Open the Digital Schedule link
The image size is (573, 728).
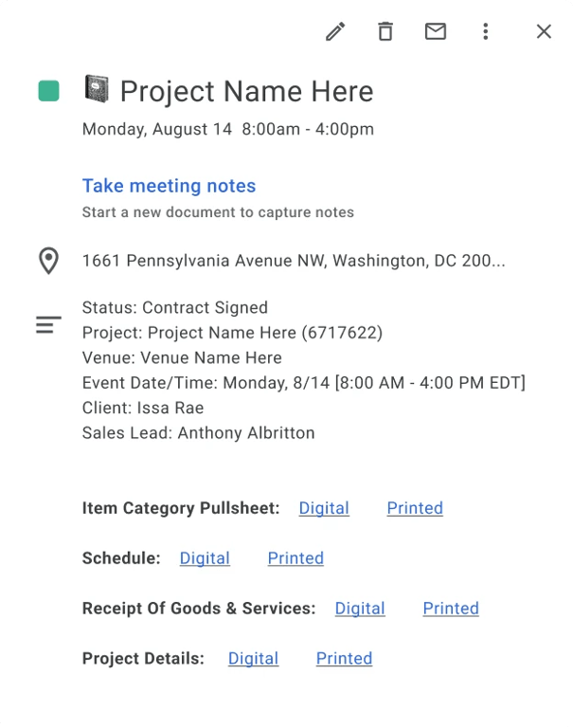[205, 558]
